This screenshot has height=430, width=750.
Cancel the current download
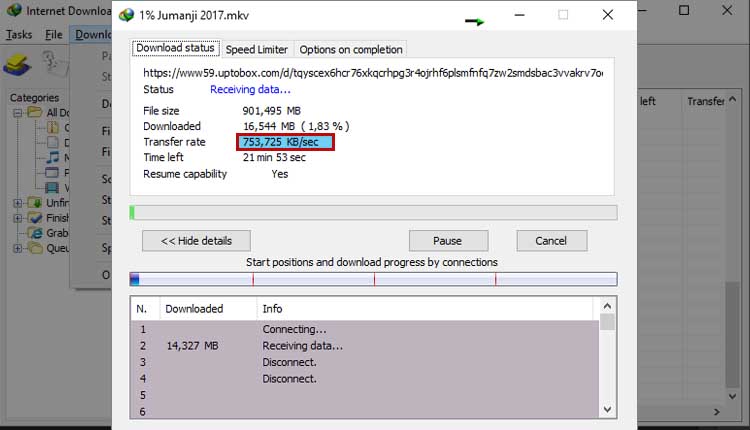point(551,241)
